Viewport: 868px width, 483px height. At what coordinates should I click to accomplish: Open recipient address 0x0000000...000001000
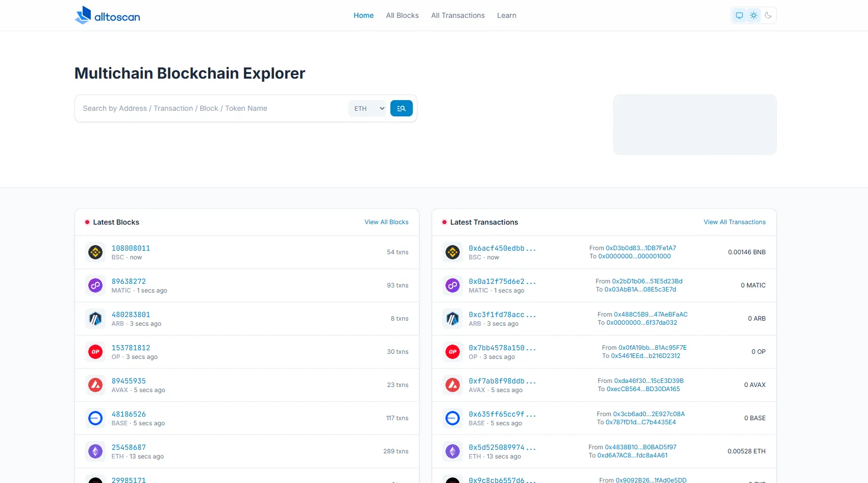coord(634,256)
